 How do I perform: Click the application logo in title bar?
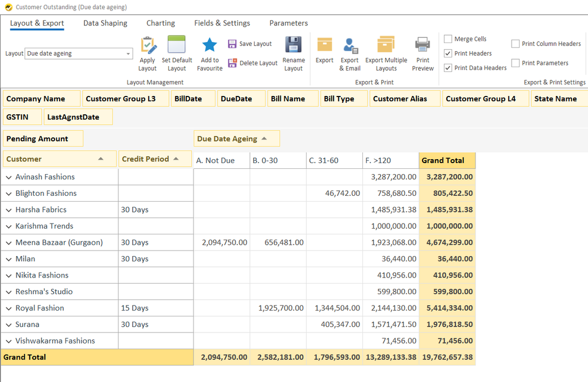tap(8, 7)
